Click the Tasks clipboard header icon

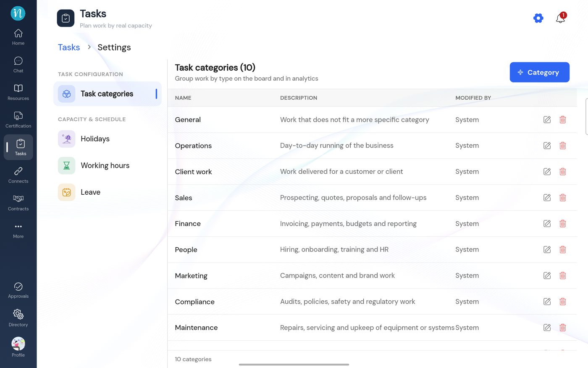tap(66, 18)
